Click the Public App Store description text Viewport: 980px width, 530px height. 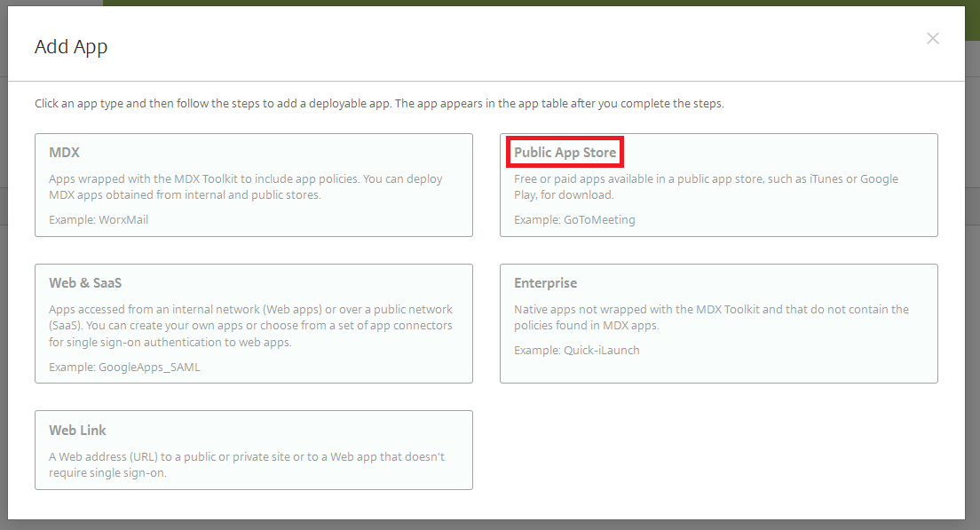click(x=706, y=186)
